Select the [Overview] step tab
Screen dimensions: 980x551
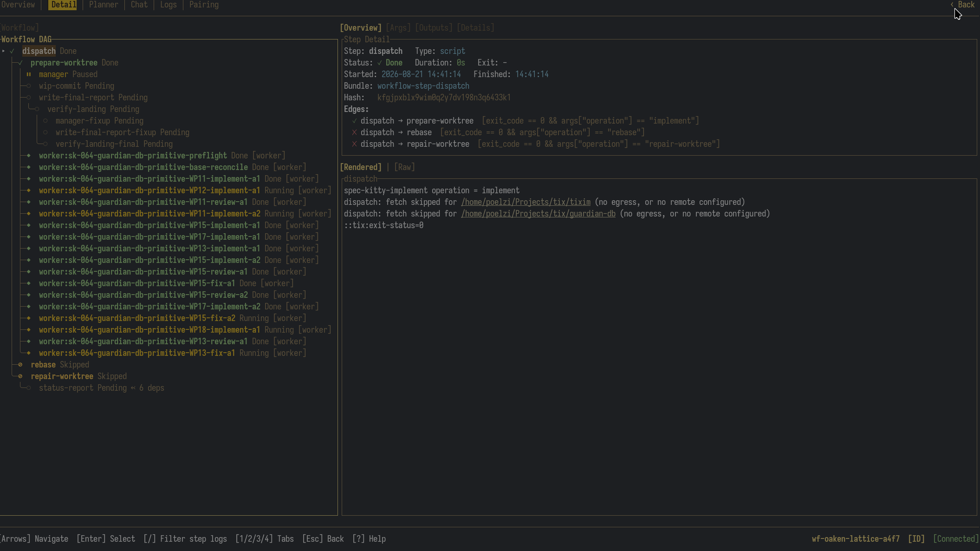(x=361, y=28)
